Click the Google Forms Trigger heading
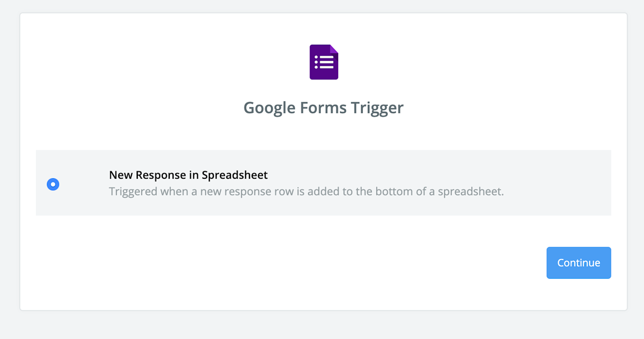The image size is (644, 339). click(x=323, y=108)
